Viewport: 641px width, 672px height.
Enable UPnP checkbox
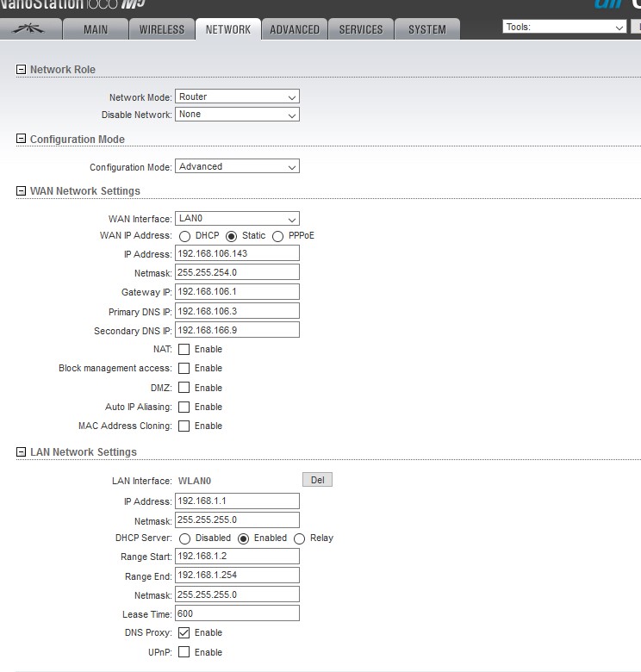184,652
